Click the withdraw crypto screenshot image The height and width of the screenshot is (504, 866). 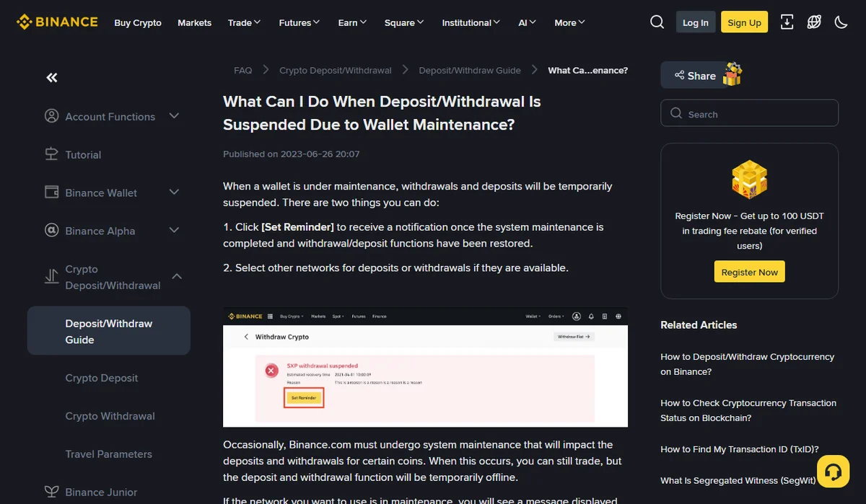[x=425, y=367]
